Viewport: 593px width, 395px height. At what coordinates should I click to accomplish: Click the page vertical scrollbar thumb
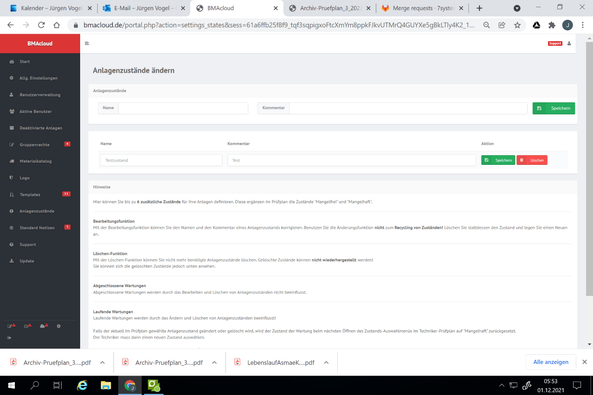[589, 168]
